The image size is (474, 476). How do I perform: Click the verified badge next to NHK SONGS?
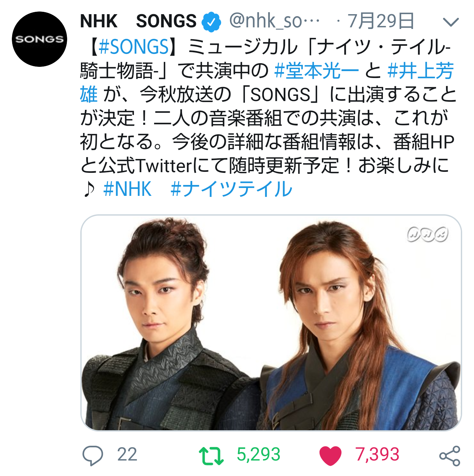tap(211, 21)
